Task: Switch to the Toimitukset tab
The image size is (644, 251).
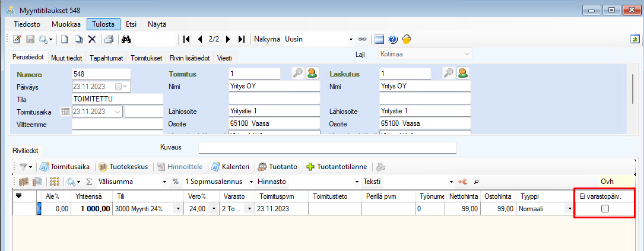Action: (146, 58)
